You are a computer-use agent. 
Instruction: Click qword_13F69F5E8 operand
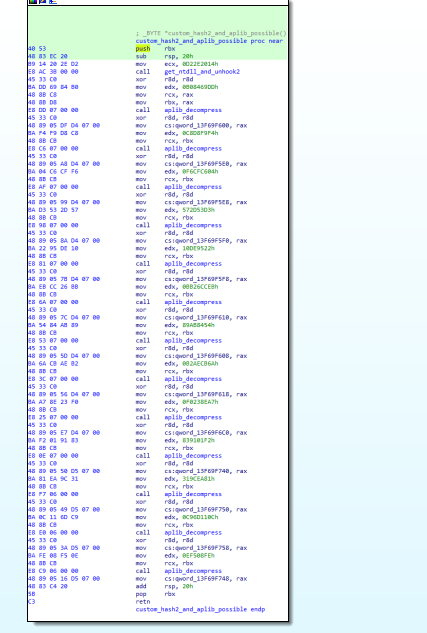pyautogui.click(x=199, y=202)
